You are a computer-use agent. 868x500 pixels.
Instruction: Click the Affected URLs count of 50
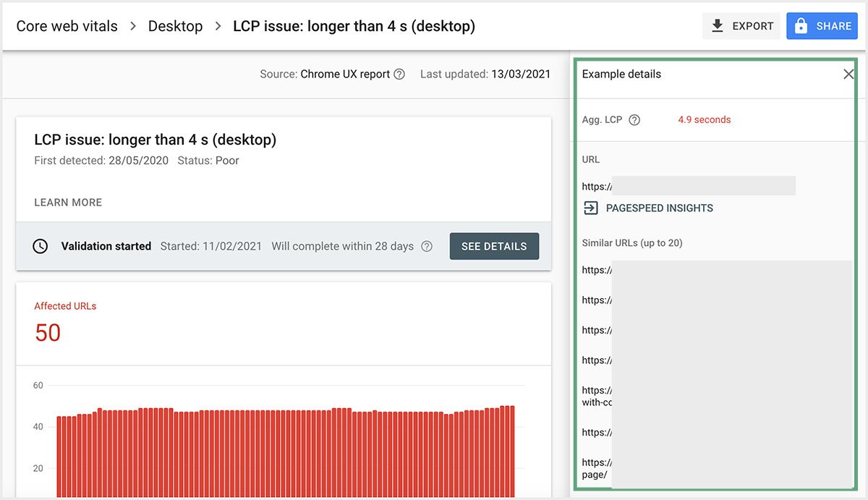[48, 333]
